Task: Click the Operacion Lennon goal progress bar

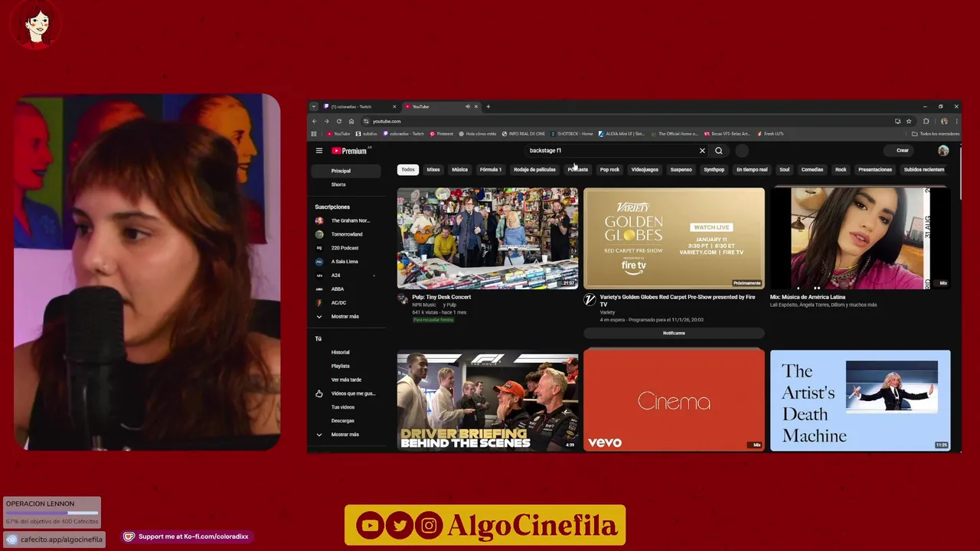Action: tap(52, 513)
